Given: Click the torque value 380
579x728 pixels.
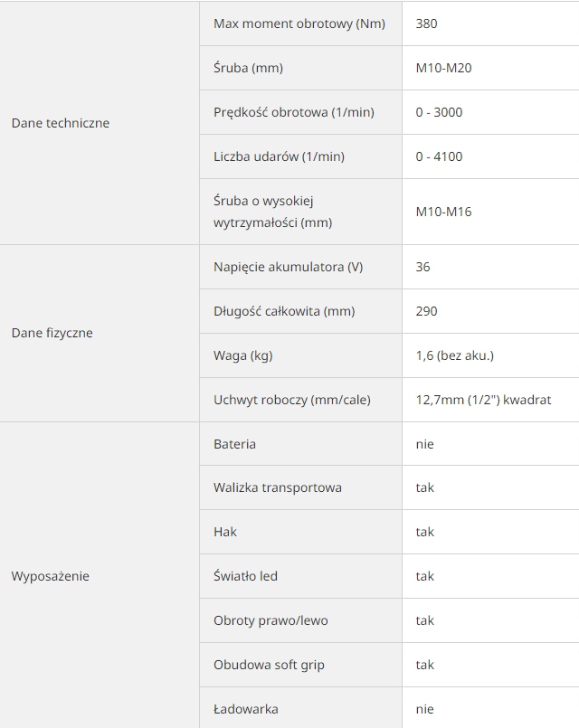Looking at the screenshot, I should pos(427,24).
